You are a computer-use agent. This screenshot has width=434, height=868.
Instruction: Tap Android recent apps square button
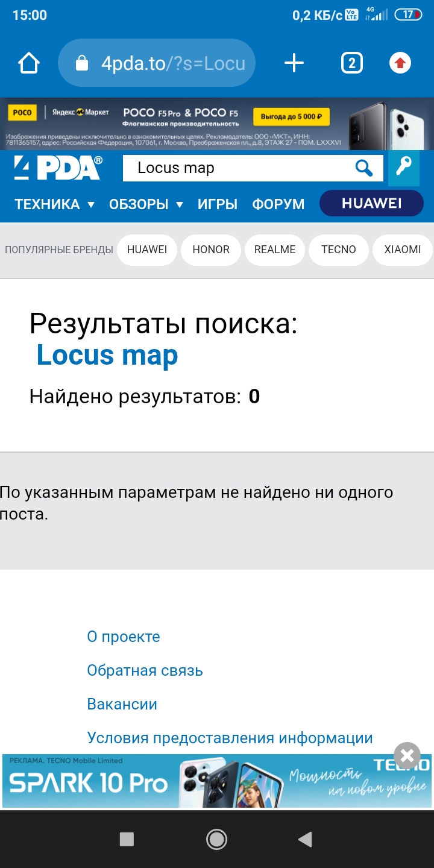(x=127, y=839)
